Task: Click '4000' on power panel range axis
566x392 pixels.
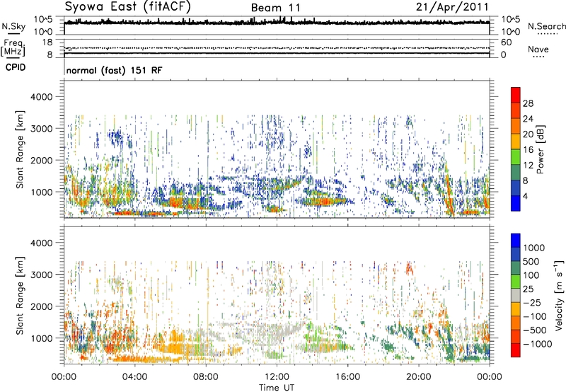Action: pyautogui.click(x=42, y=97)
